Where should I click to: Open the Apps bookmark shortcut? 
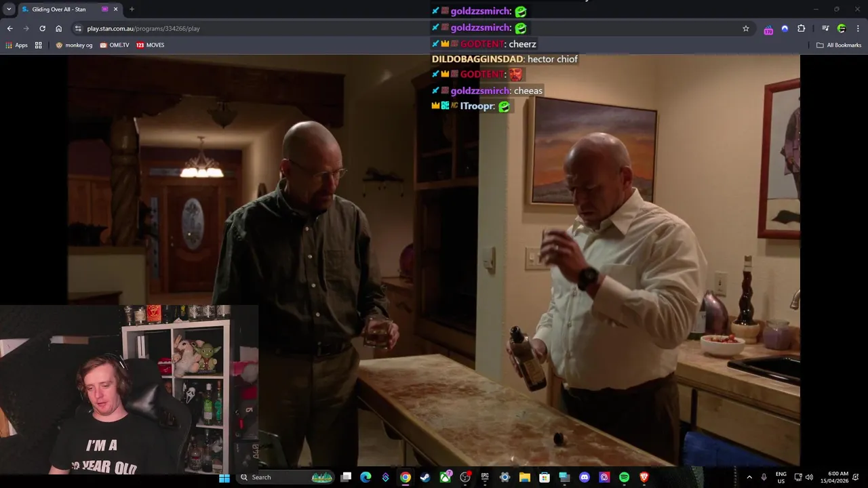click(16, 45)
